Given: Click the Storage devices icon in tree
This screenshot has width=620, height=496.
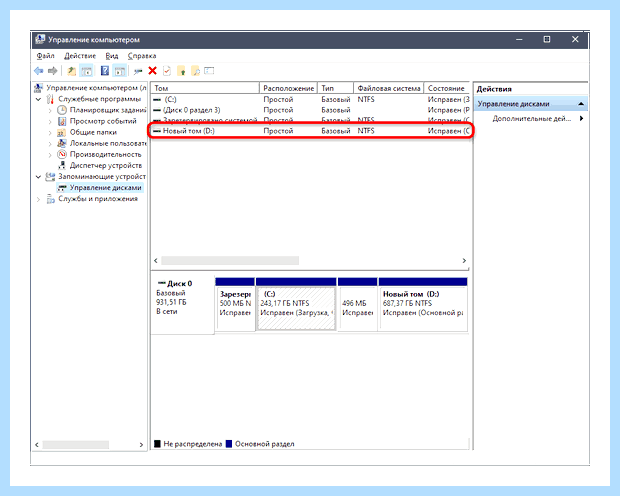Looking at the screenshot, I should coord(50,176).
